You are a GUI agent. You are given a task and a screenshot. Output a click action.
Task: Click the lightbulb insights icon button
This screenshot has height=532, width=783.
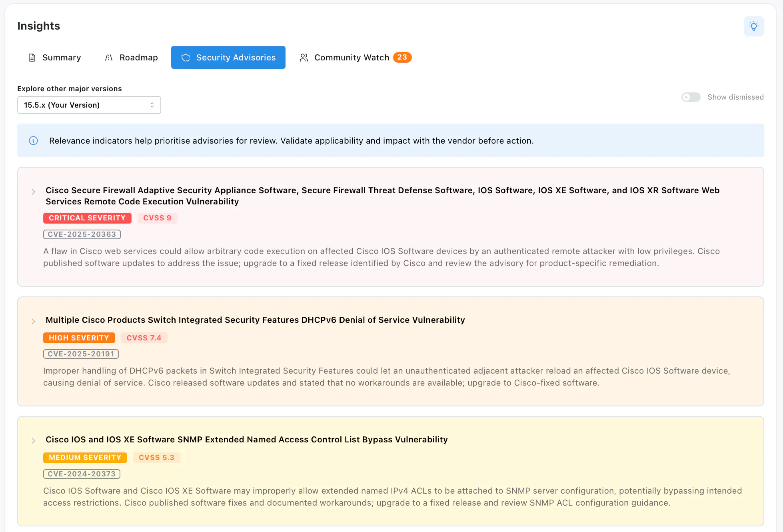point(753,26)
